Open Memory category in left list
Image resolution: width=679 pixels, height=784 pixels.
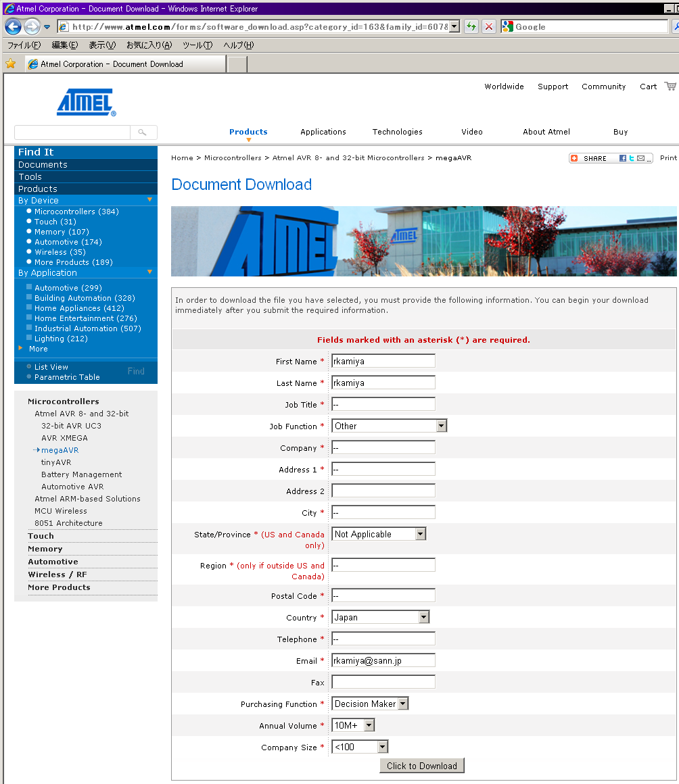(45, 549)
